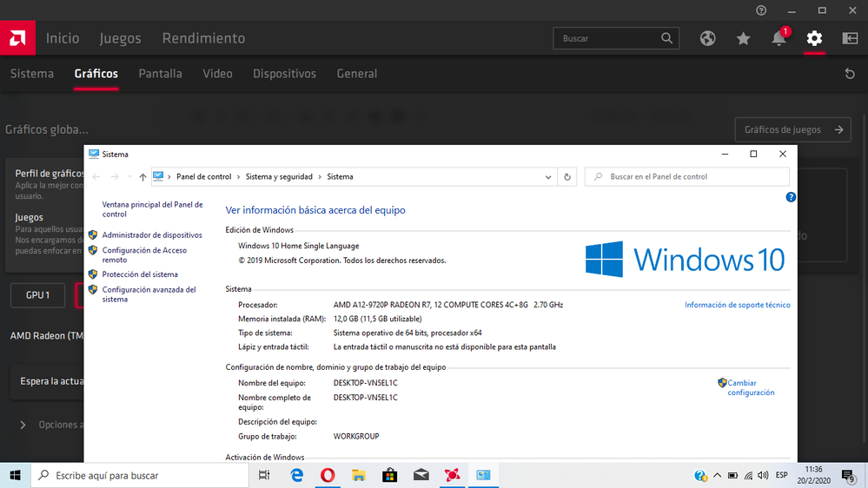Switch to Dispositivos settings subtab
Image resolution: width=868 pixels, height=488 pixels.
[x=284, y=74]
